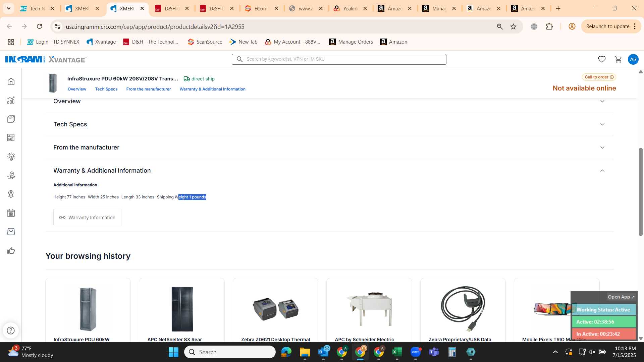Open the Warranty Information link button
Screen dimensions: 644x362
pyautogui.click(x=87, y=218)
